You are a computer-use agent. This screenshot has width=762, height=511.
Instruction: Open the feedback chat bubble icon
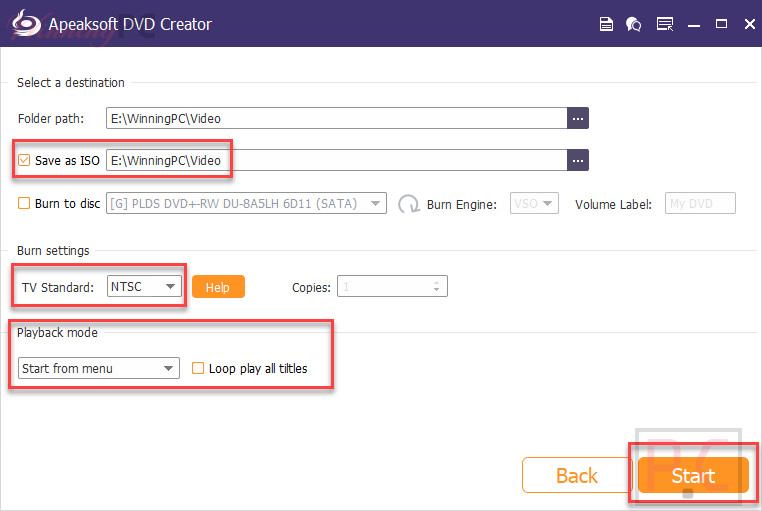coord(633,24)
